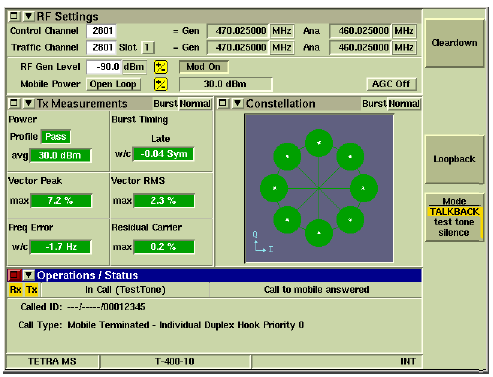Open the Operations / Status dropdown arrow
Image resolution: width=493 pixels, height=377 pixels.
click(29, 275)
